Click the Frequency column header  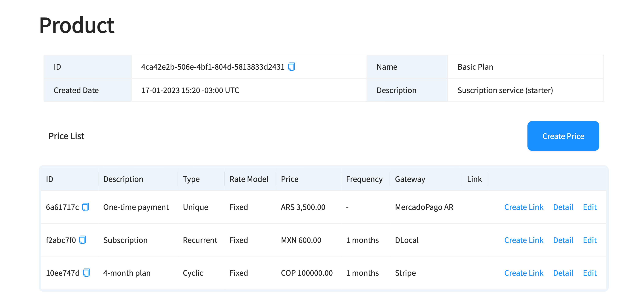[x=364, y=179]
